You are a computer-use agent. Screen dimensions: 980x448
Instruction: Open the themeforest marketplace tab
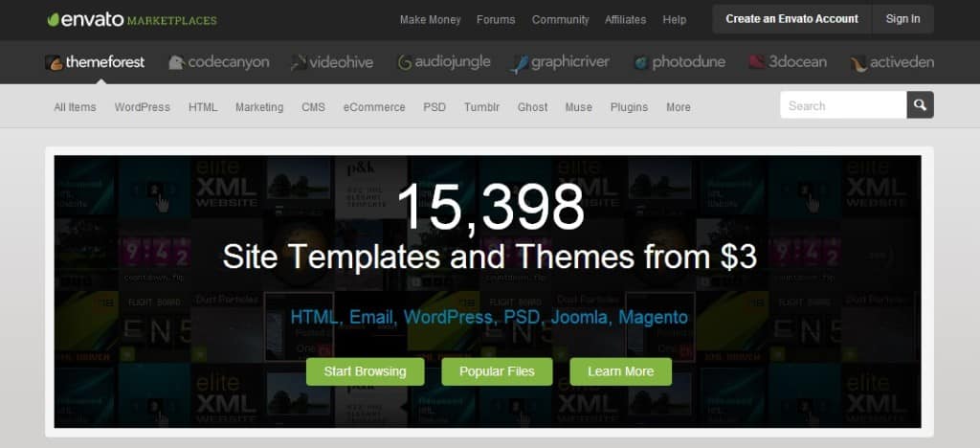[95, 62]
